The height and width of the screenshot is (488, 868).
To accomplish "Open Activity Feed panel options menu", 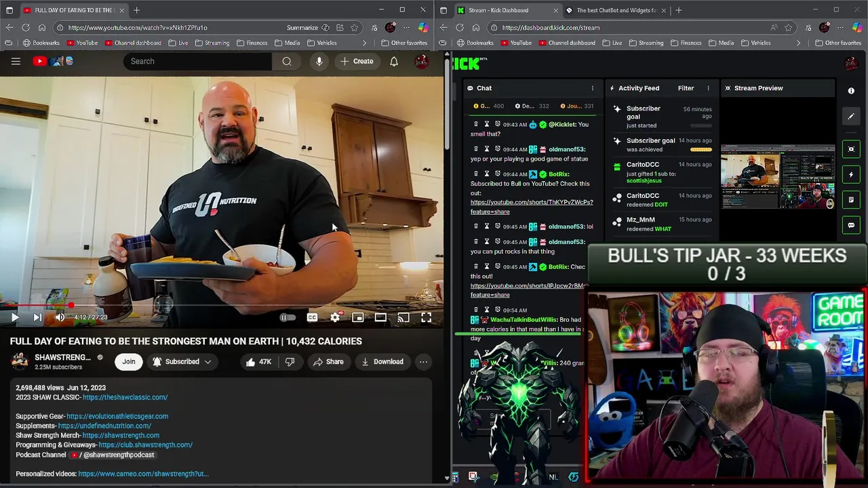I will [x=708, y=88].
